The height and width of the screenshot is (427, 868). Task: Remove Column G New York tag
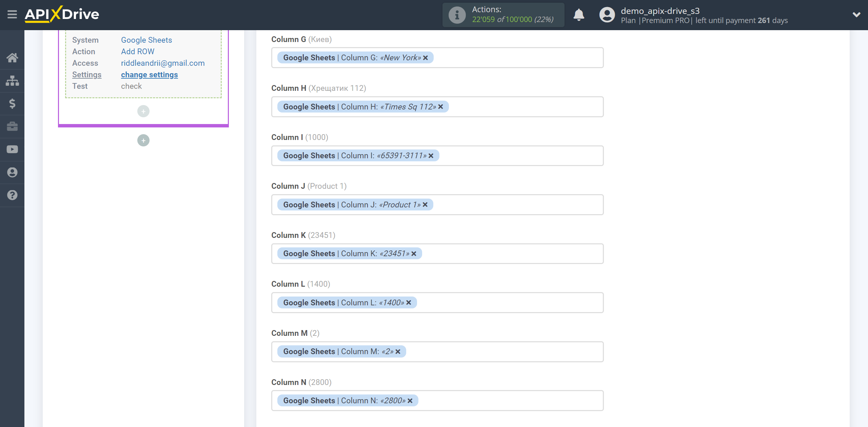426,58
